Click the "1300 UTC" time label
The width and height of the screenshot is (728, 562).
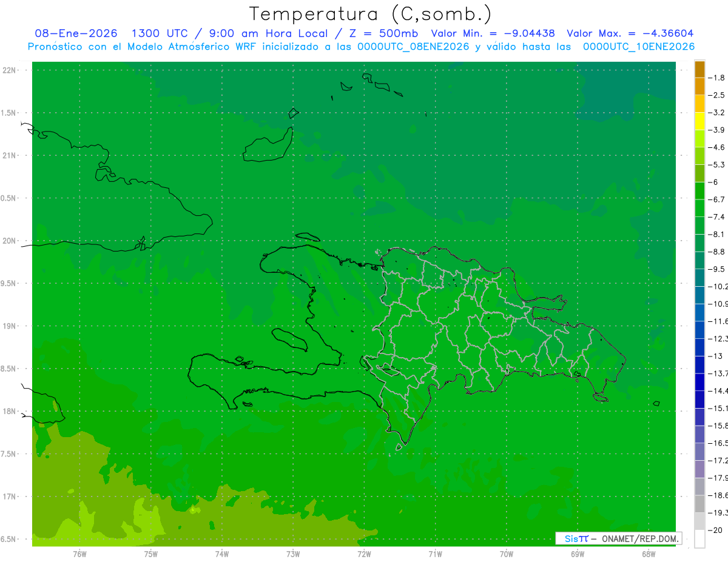coord(160,33)
